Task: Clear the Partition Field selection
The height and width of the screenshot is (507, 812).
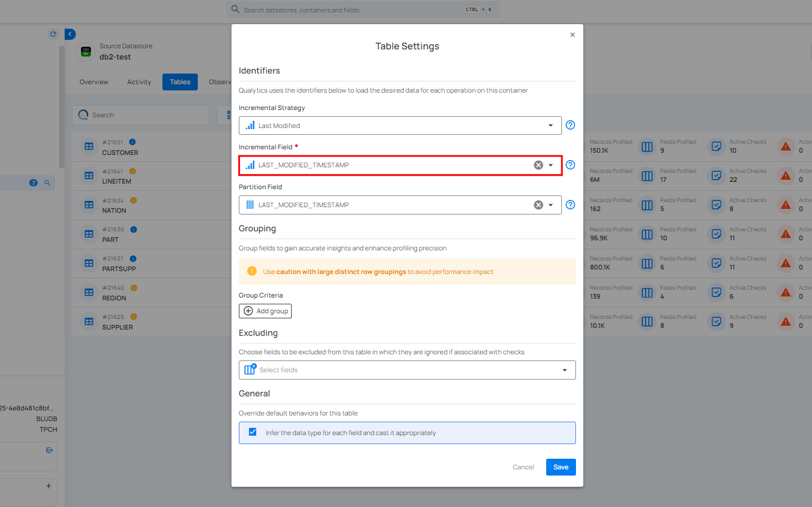Action: coord(538,205)
